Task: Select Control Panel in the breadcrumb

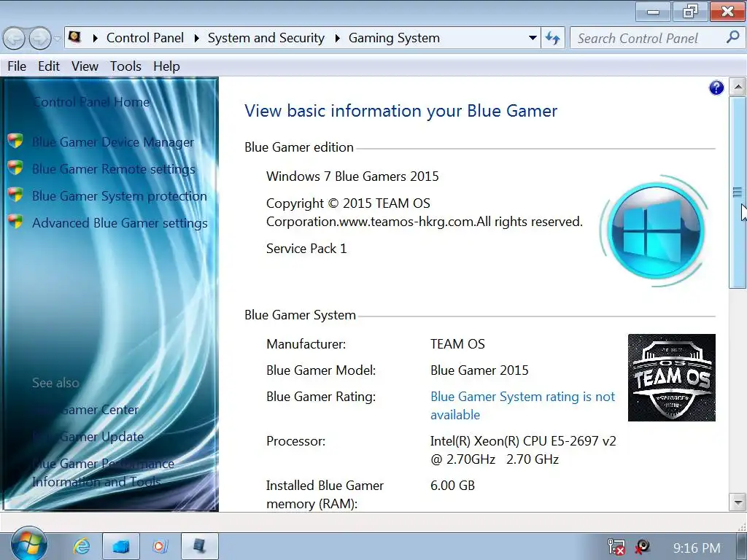Action: pyautogui.click(x=145, y=38)
